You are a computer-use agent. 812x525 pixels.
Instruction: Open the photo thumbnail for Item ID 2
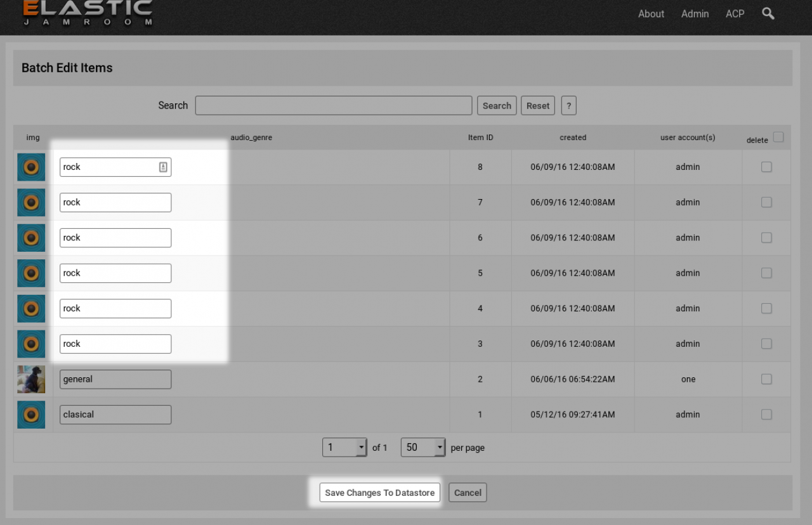click(31, 379)
